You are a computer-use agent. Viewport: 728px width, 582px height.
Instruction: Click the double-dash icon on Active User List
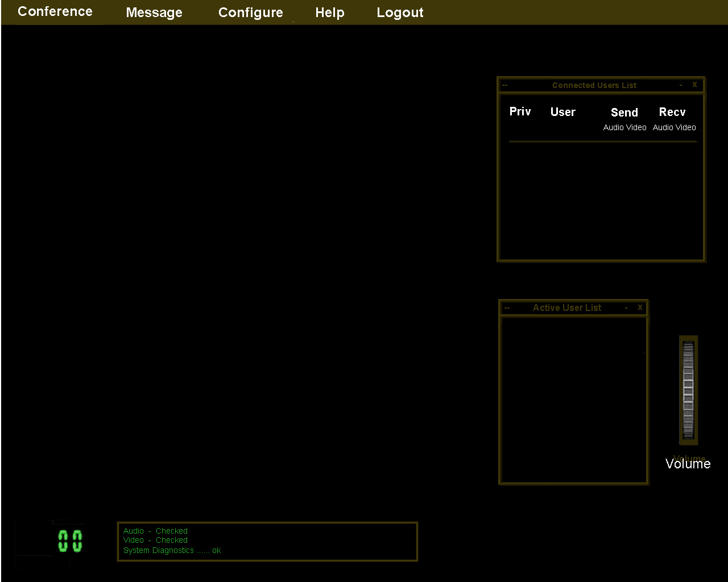coord(507,308)
